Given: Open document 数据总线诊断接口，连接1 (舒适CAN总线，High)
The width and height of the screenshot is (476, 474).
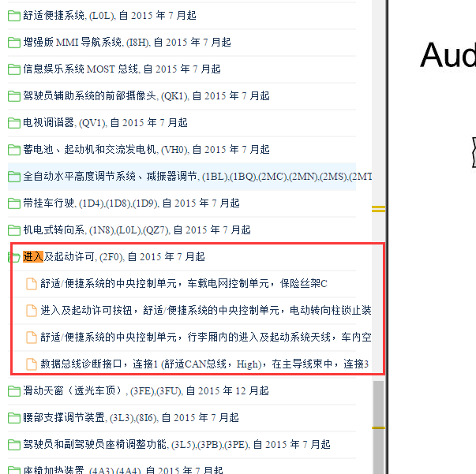Looking at the screenshot, I should point(204,364).
